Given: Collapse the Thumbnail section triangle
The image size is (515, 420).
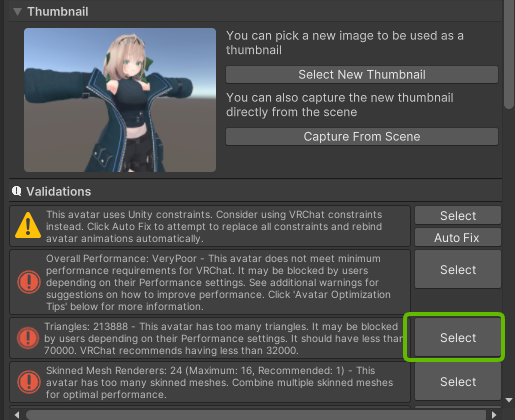Looking at the screenshot, I should point(17,12).
